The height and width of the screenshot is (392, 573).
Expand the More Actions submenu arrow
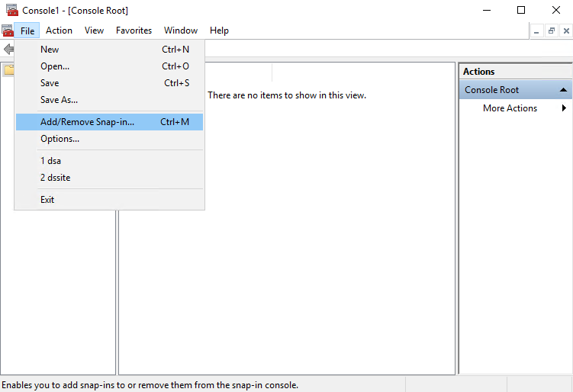(564, 108)
